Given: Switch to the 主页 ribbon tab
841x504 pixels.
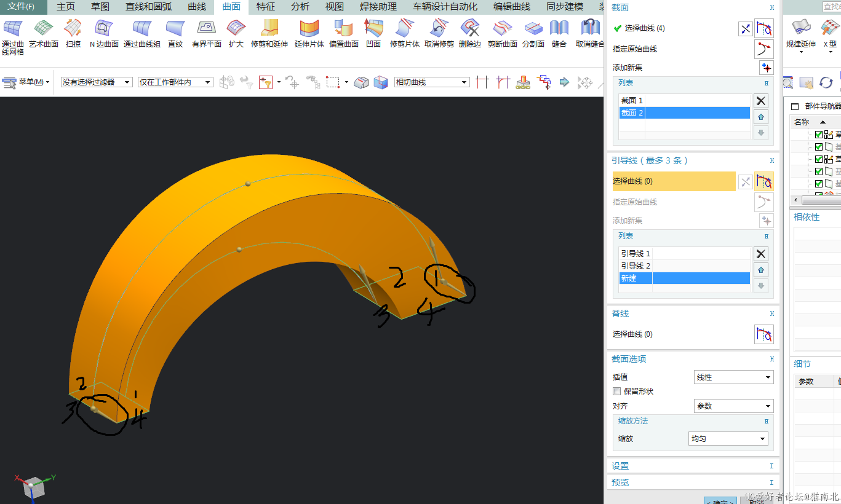Looking at the screenshot, I should [x=66, y=7].
